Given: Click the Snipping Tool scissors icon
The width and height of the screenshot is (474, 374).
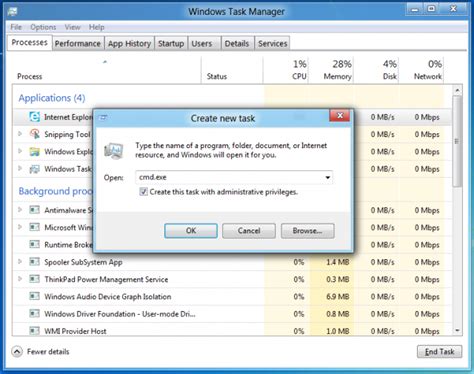Looking at the screenshot, I should coord(34,134).
